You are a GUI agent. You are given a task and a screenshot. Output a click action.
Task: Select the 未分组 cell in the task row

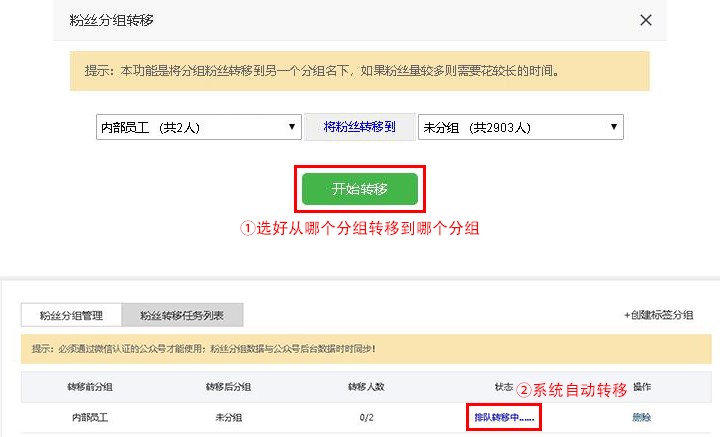(x=230, y=417)
